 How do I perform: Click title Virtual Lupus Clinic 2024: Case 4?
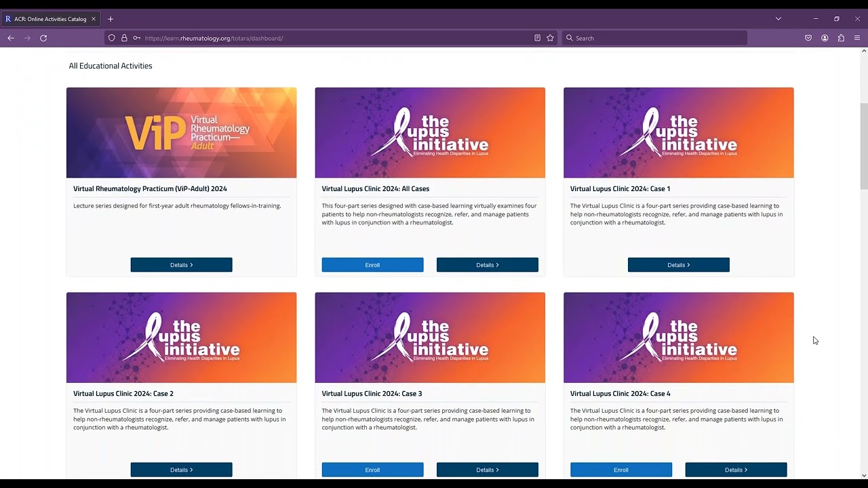pyautogui.click(x=620, y=394)
